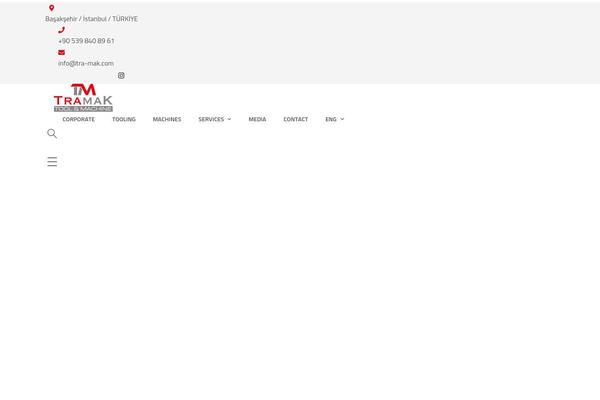Open the hamburger menu icon
The height and width of the screenshot is (400, 600).
coord(52,162)
